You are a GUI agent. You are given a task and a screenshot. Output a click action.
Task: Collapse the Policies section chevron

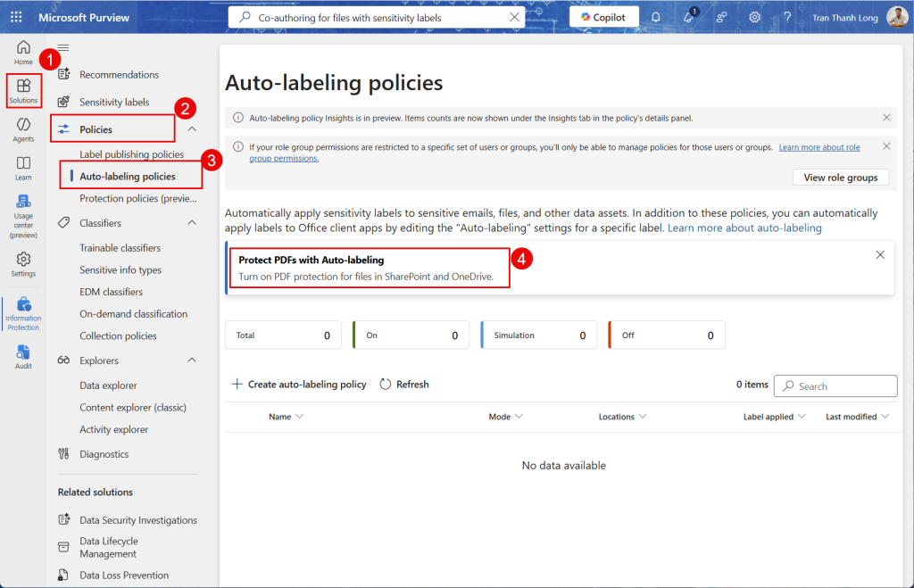click(192, 129)
